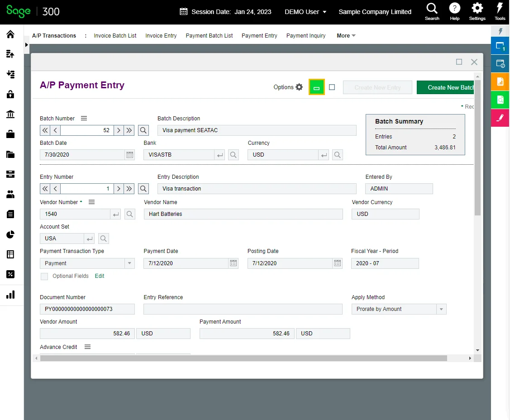Click the pink pencil icon in right panel

click(x=500, y=118)
